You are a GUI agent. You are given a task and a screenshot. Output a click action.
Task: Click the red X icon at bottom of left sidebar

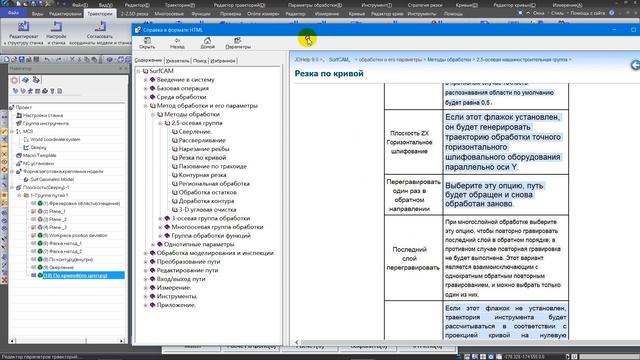4,280
